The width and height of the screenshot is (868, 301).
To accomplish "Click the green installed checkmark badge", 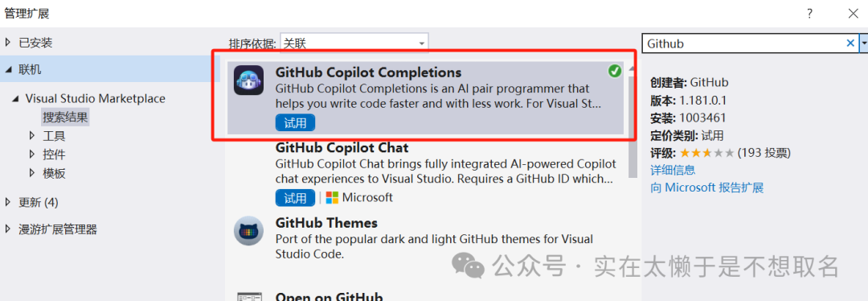I will (614, 71).
